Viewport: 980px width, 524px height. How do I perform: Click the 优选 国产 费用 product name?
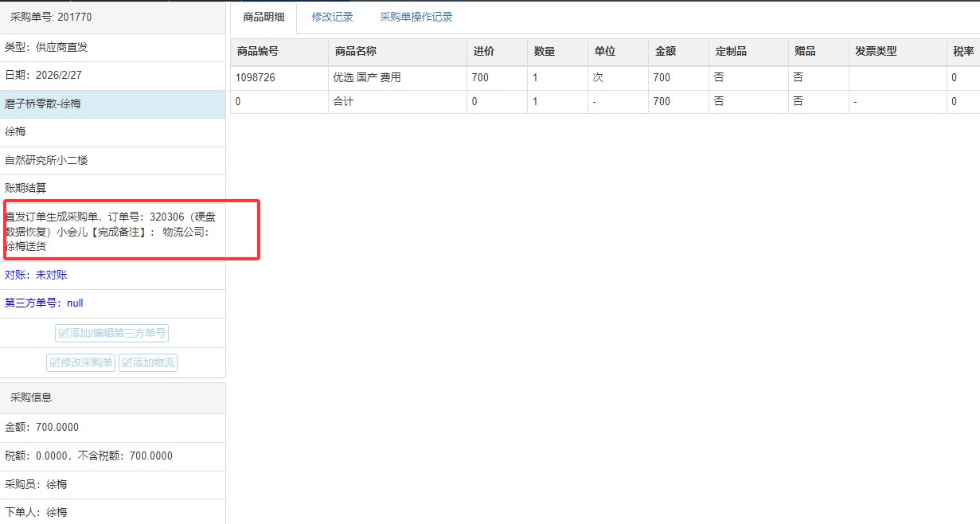coord(367,78)
